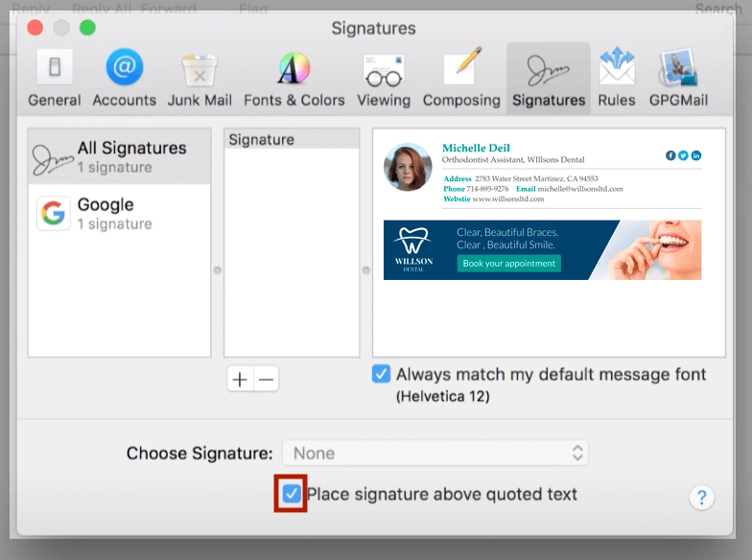752x560 pixels.
Task: Remove signature with the minus button
Action: coord(267,380)
